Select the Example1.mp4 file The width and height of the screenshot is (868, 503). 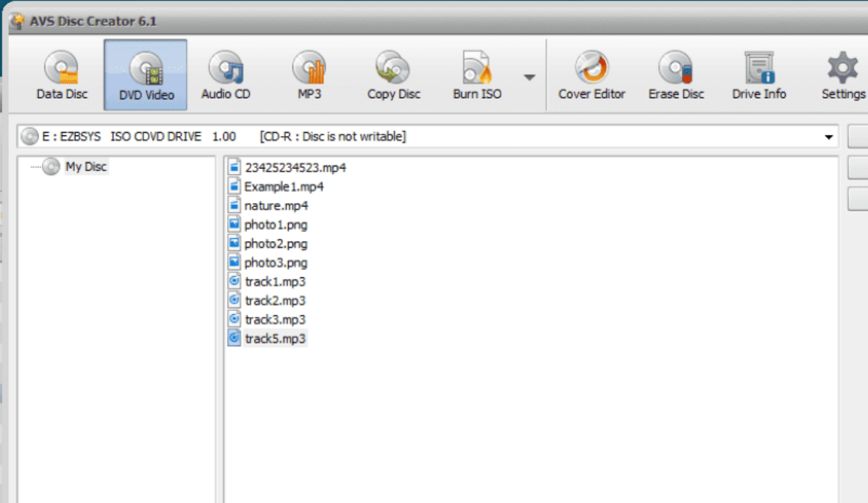(x=284, y=187)
